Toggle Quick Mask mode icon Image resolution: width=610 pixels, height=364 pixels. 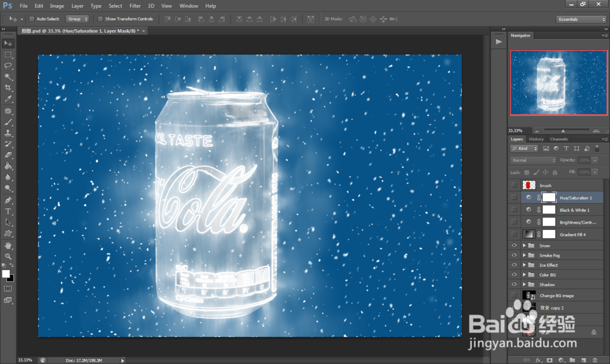pos(8,288)
